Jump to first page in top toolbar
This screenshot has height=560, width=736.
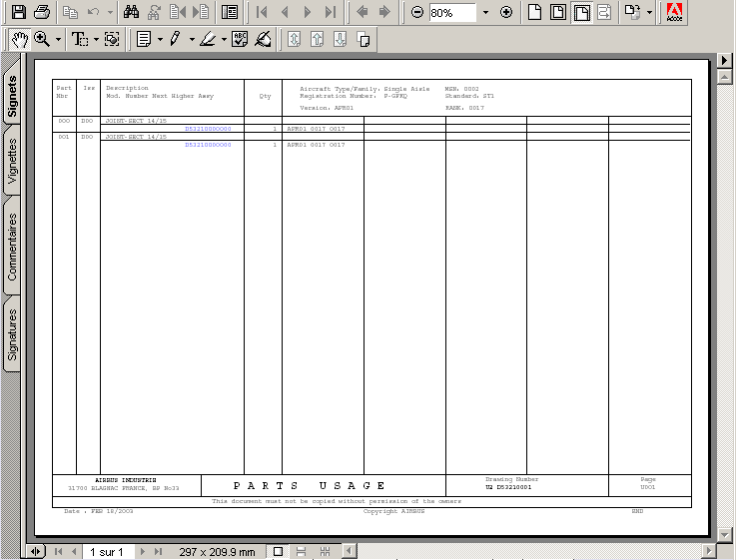(x=262, y=12)
